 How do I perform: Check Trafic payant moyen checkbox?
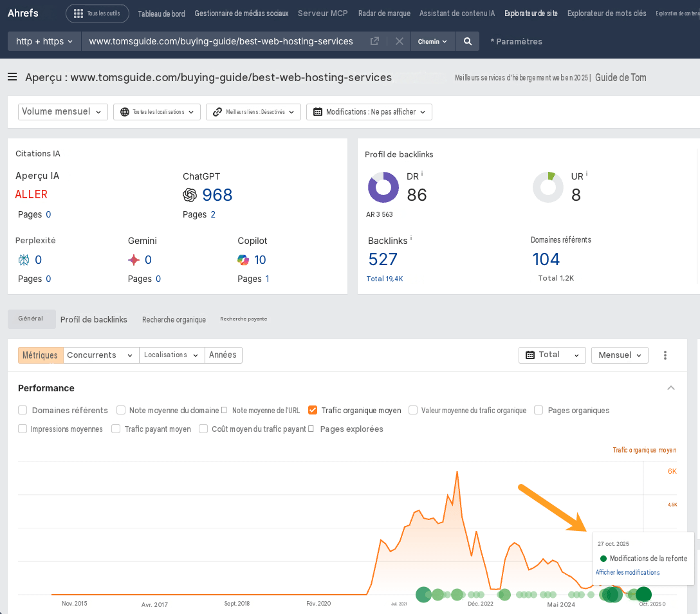coord(116,429)
